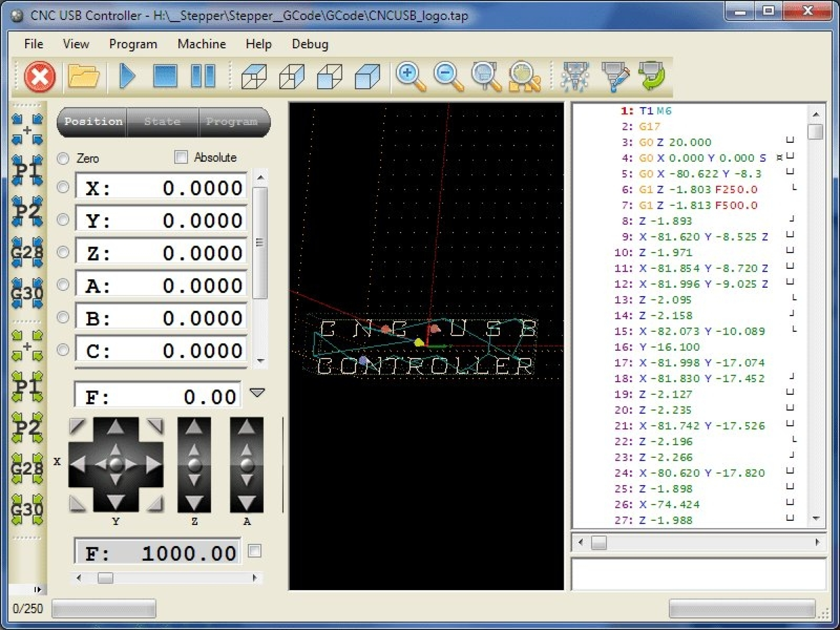
Task: Zoom in with plus magnifier
Action: click(411, 77)
